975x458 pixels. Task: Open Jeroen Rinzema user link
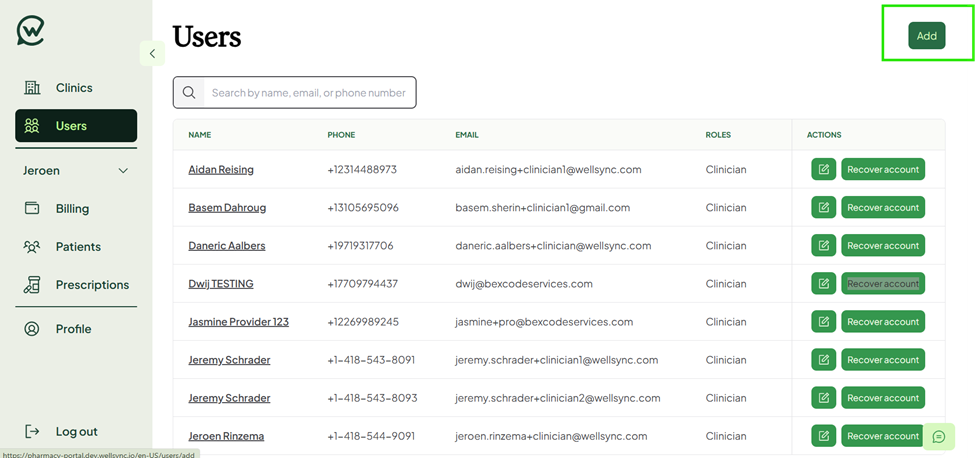226,436
